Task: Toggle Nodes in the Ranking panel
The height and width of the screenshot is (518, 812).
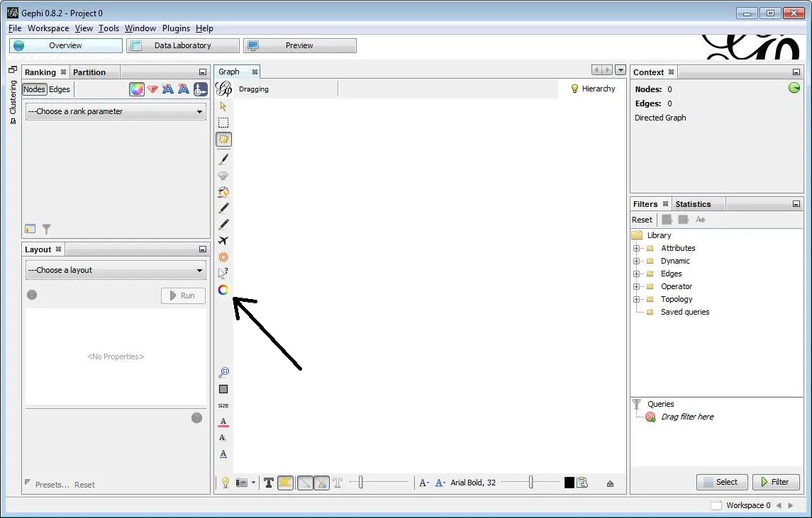Action: coord(34,89)
